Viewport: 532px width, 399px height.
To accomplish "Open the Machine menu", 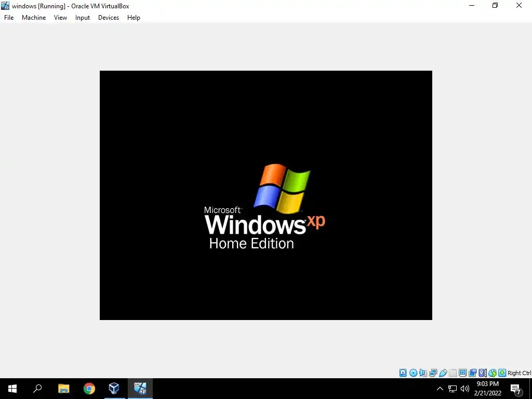I will click(34, 18).
